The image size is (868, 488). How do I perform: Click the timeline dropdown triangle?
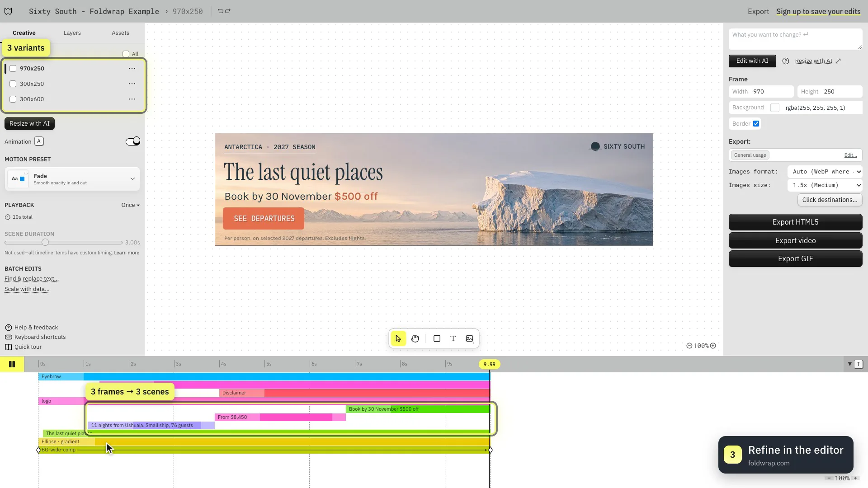pyautogui.click(x=849, y=364)
